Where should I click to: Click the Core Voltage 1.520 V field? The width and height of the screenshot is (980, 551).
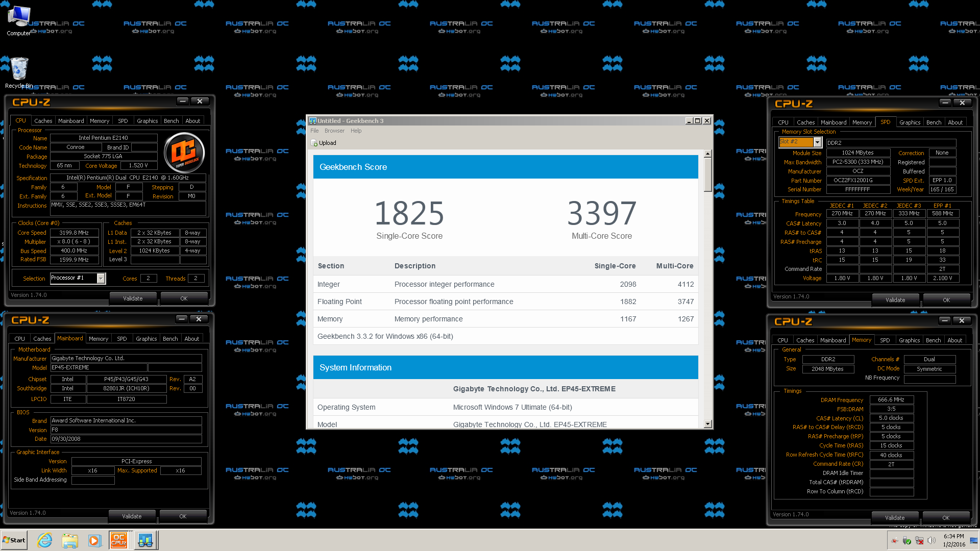[x=138, y=165]
